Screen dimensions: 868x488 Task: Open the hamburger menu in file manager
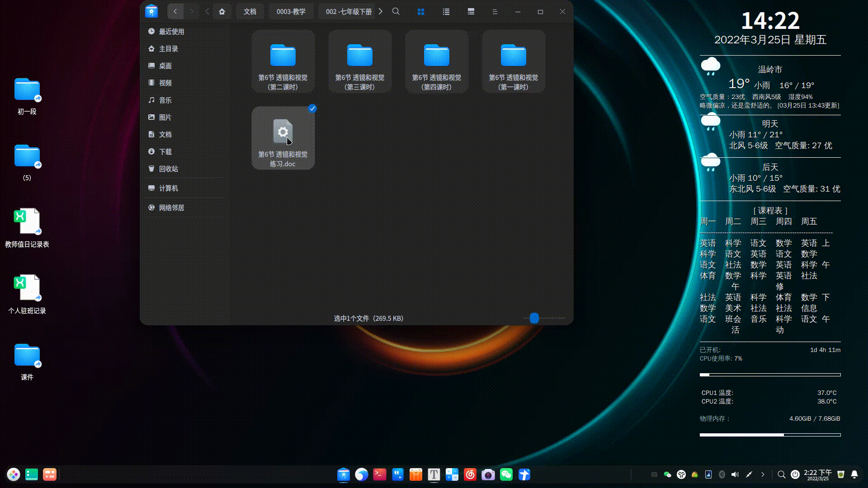(x=495, y=11)
